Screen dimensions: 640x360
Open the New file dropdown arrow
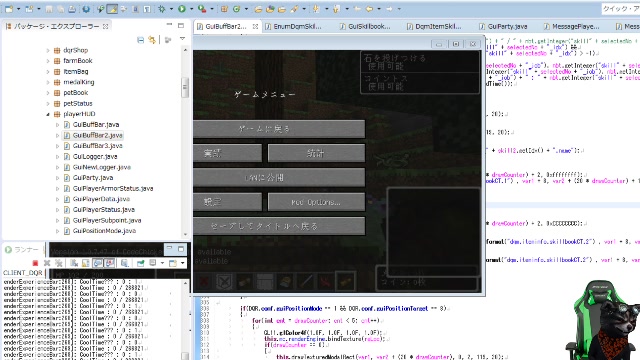point(18,9)
